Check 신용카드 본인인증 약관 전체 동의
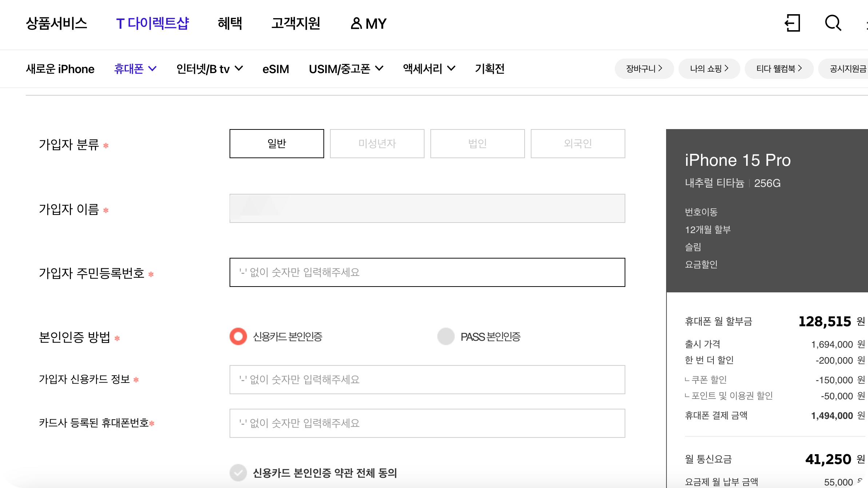This screenshot has height=488, width=868. point(238,473)
